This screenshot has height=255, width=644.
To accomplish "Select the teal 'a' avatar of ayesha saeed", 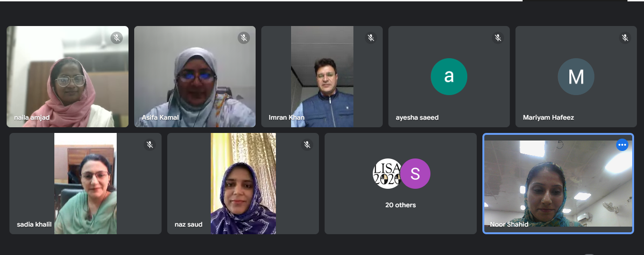I will pyautogui.click(x=449, y=77).
